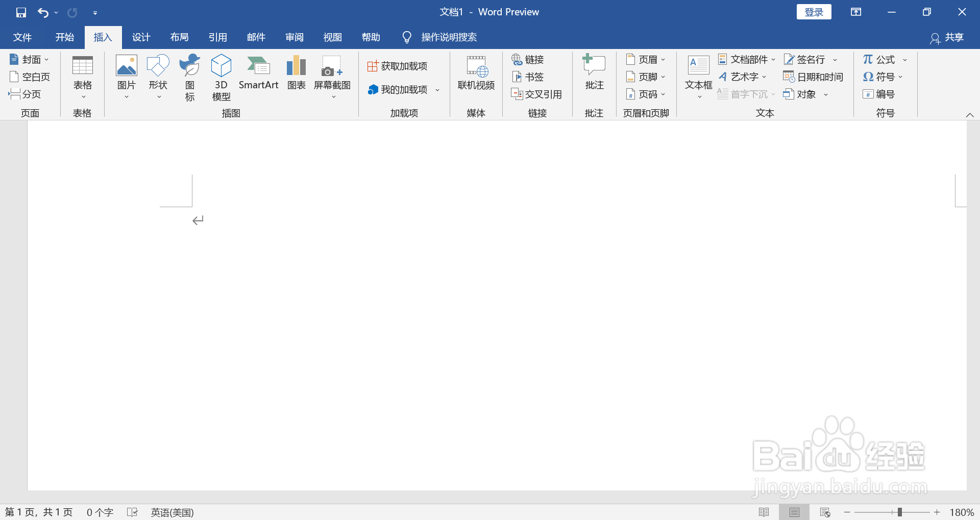Open Ribbon Display Options button
Image resolution: width=980 pixels, height=520 pixels.
click(856, 12)
